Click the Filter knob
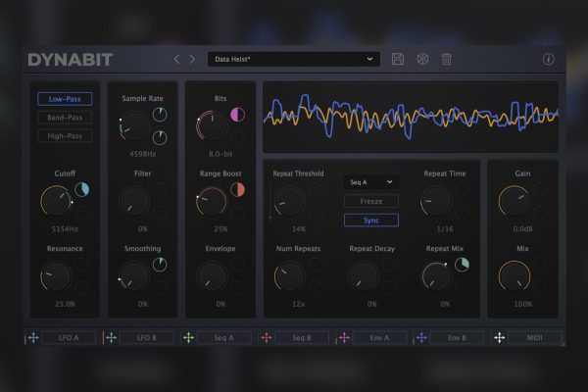Viewport: 588px width, 392px height. tap(134, 201)
